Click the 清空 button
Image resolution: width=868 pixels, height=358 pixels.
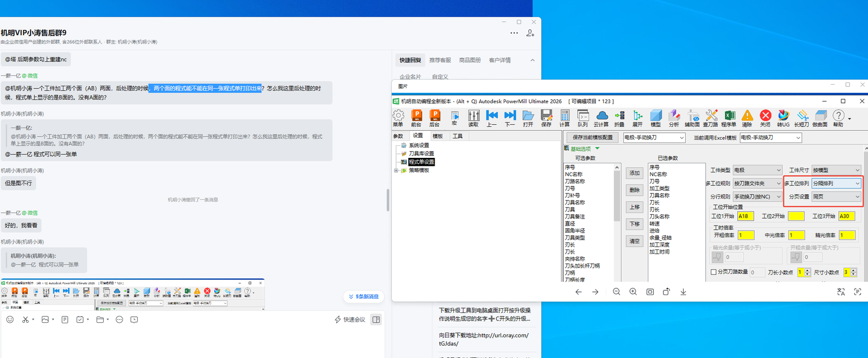tap(635, 241)
